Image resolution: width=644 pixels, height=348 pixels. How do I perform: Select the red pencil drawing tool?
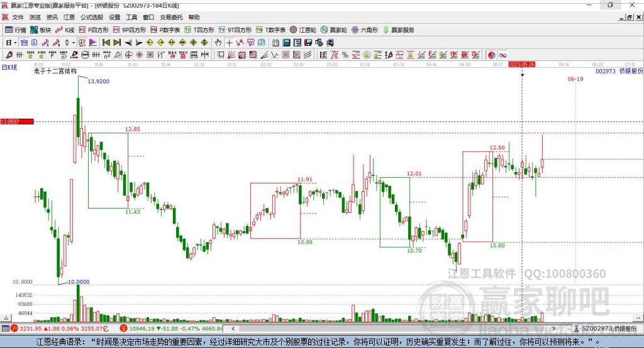(x=9, y=55)
